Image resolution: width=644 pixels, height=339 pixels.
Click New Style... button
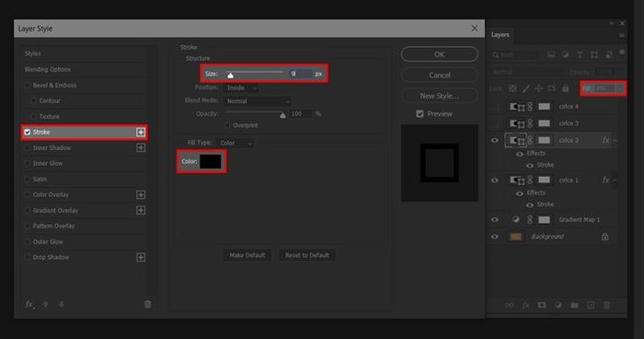440,96
